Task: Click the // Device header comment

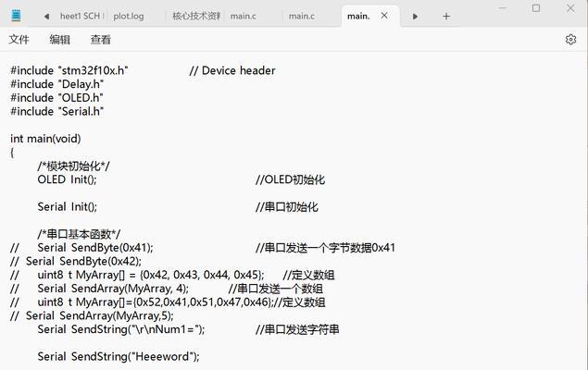Action: (x=232, y=70)
